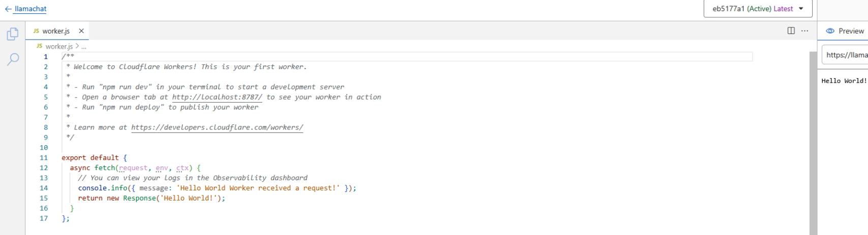Place cursor on the return new Response line
The height and width of the screenshot is (235, 868).
[152, 198]
